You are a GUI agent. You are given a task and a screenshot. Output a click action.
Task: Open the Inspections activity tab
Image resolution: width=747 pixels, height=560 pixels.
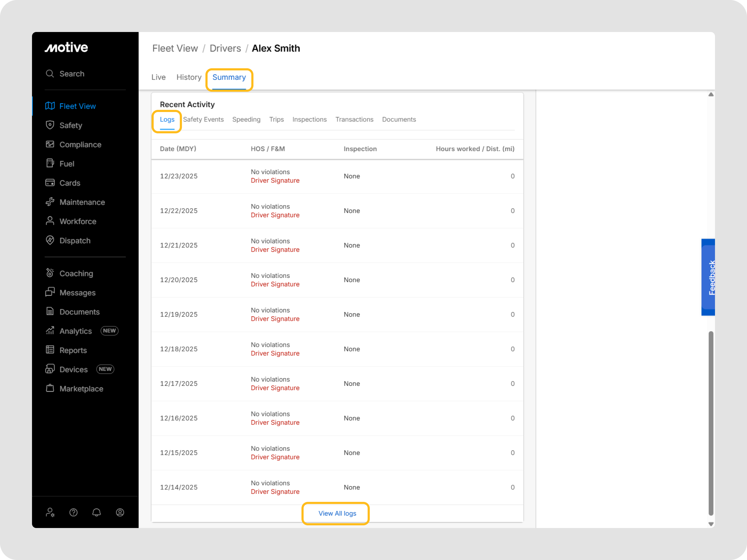[309, 119]
